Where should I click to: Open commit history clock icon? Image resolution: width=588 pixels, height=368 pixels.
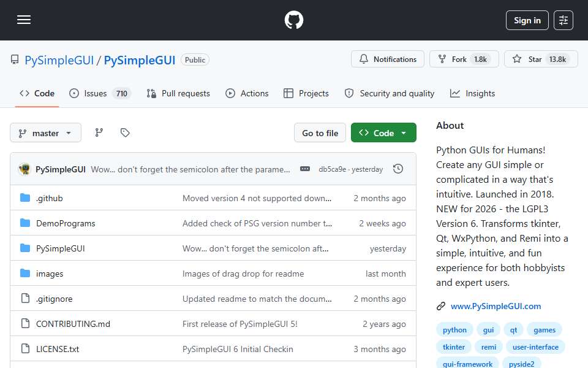398,169
